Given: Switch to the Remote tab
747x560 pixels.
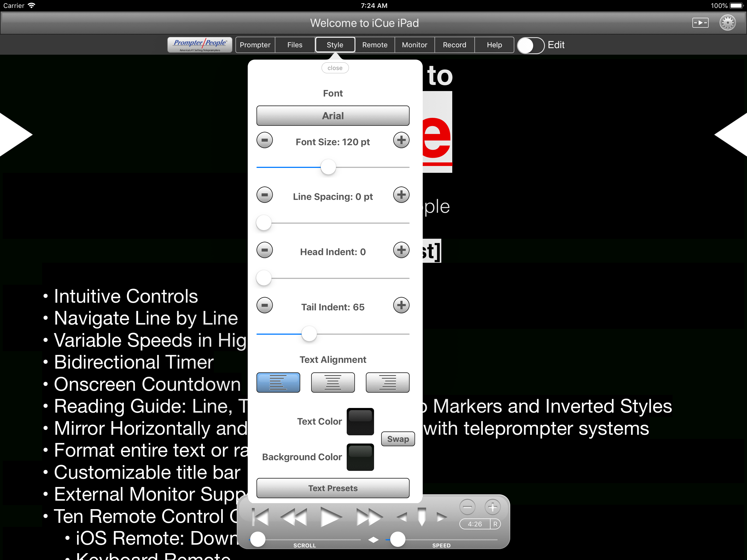Looking at the screenshot, I should click(375, 45).
